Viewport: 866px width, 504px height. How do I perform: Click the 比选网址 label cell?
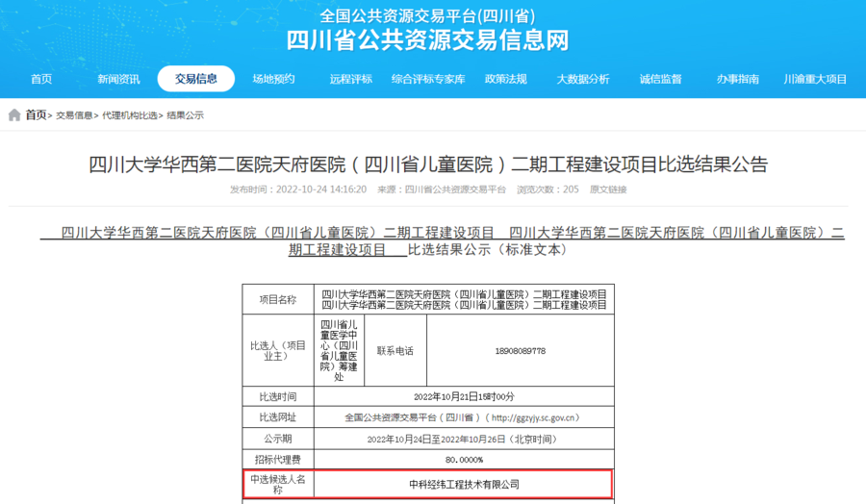[278, 417]
